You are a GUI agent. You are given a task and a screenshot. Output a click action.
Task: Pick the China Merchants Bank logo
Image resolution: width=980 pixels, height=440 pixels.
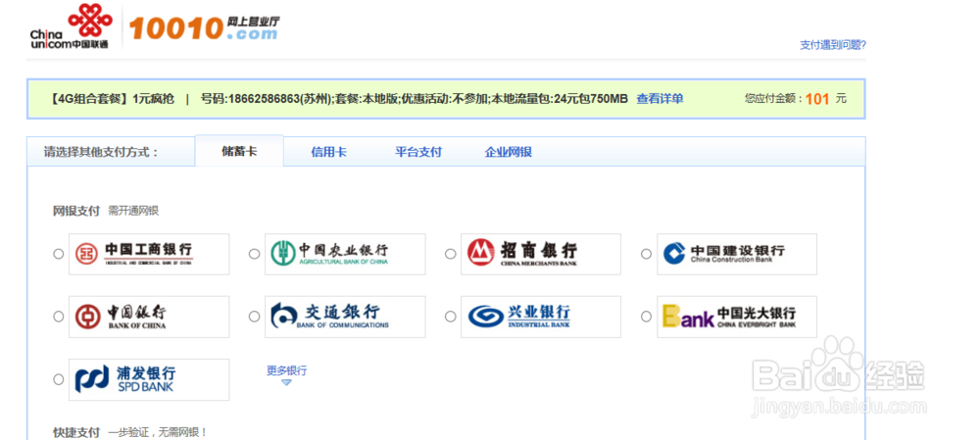pos(541,254)
